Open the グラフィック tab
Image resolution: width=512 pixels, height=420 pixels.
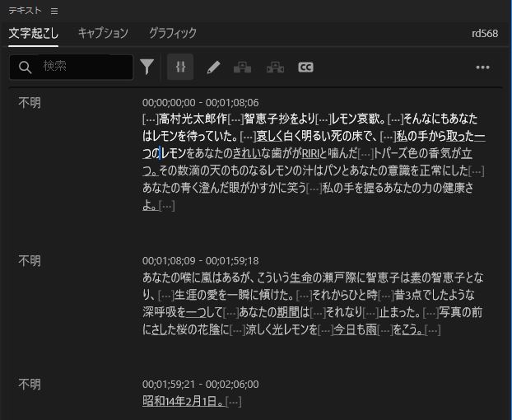coord(172,34)
